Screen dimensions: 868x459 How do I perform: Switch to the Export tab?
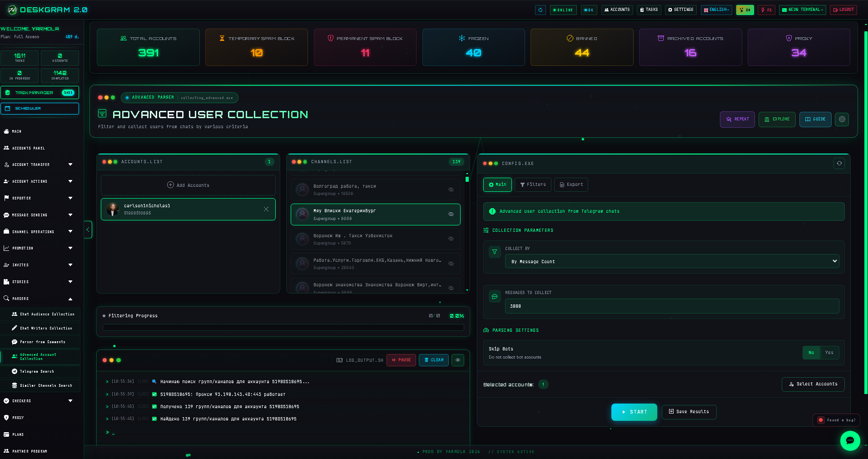[x=571, y=185]
